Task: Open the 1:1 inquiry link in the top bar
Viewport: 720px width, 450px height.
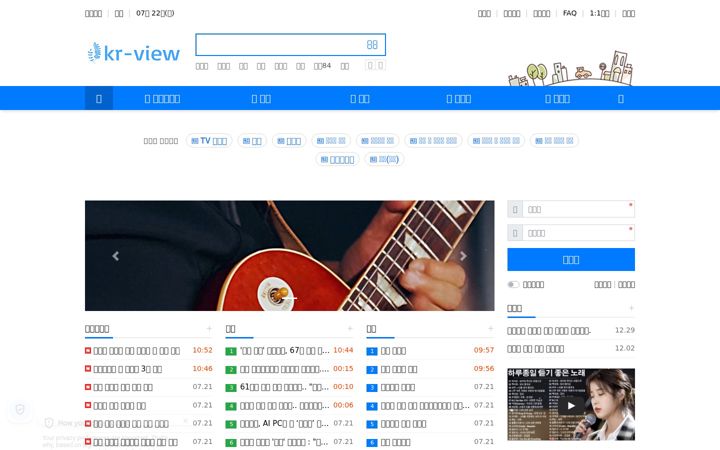Action: point(599,13)
